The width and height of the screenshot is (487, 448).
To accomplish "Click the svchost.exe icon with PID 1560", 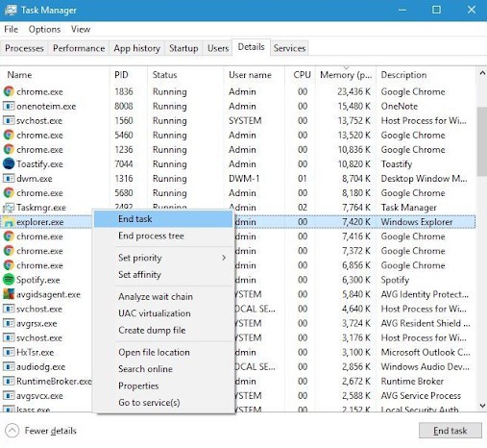I will click(9, 120).
